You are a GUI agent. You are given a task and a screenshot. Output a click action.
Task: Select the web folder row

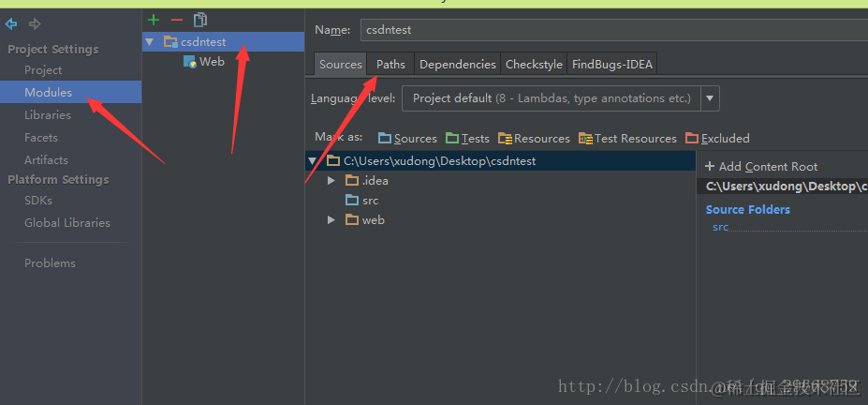coord(500,220)
